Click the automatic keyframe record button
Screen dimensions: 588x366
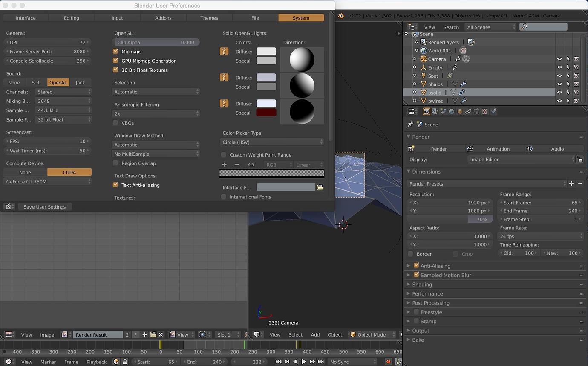tap(388, 362)
